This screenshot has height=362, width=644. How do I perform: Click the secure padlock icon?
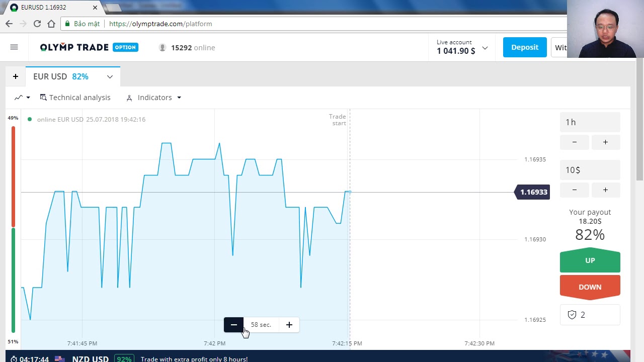[67, 24]
